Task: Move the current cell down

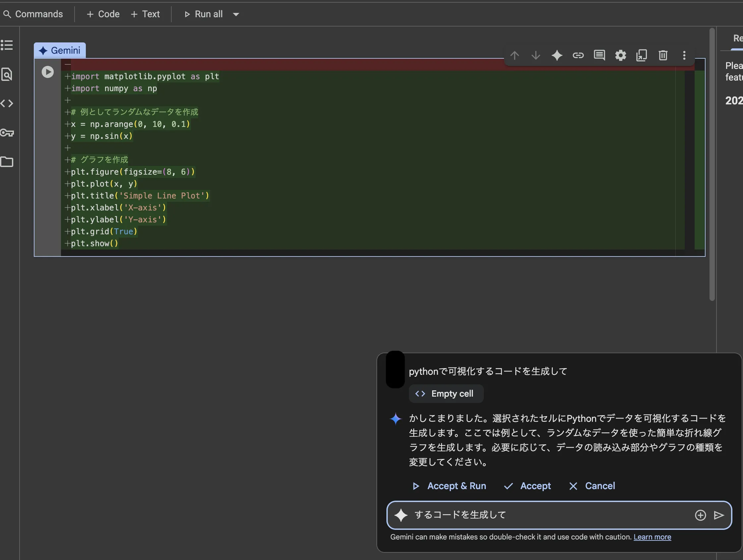Action: click(x=536, y=55)
